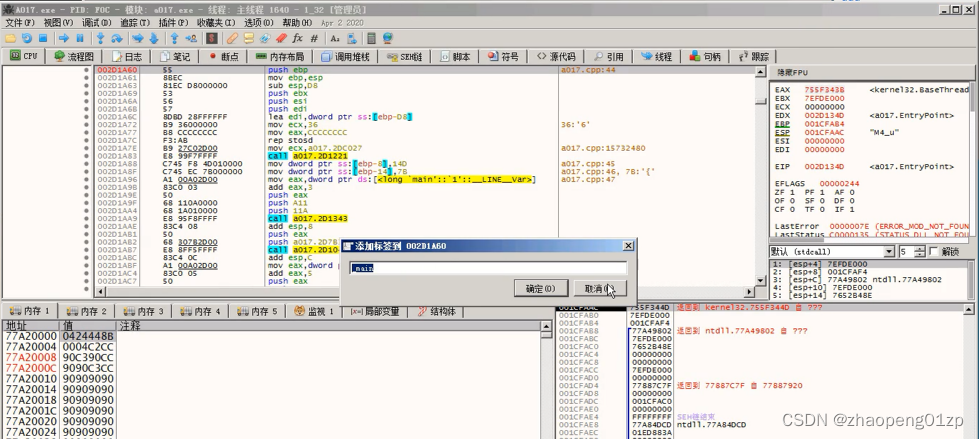
Task: Click the Trace Over toolbar icon
Action: click(154, 39)
